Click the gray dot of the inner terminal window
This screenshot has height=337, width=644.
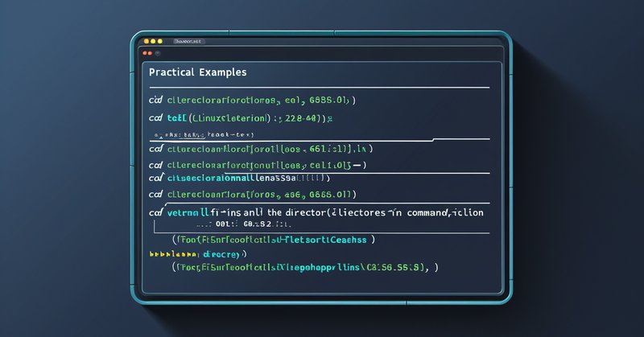point(156,53)
